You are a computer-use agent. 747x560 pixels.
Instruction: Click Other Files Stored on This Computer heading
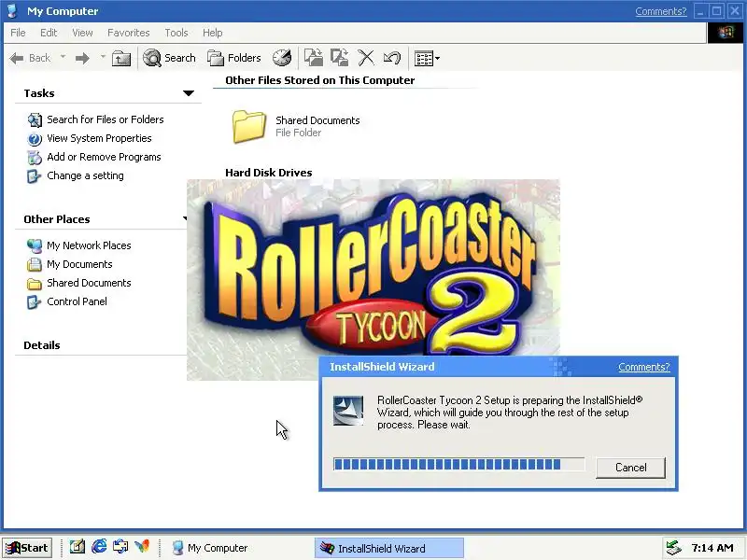pos(319,80)
